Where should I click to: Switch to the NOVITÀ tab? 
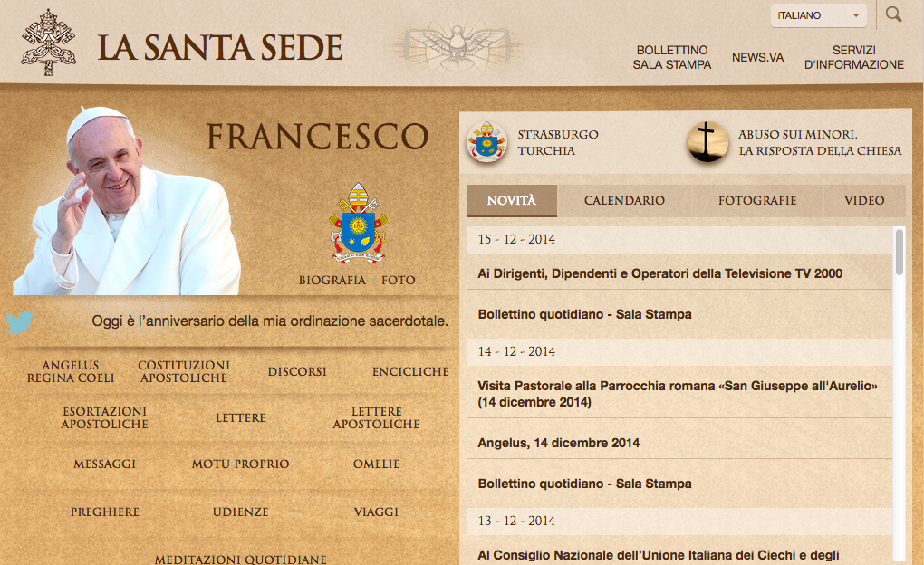point(512,200)
